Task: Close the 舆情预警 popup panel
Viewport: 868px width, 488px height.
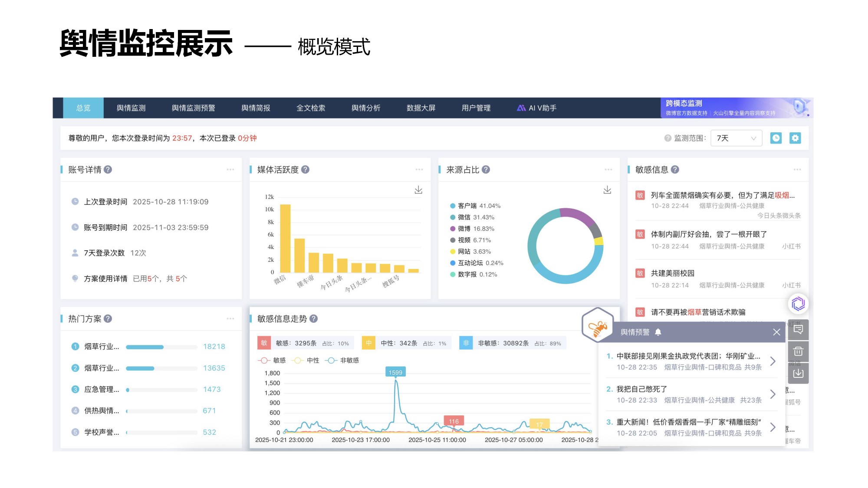Action: 776,332
